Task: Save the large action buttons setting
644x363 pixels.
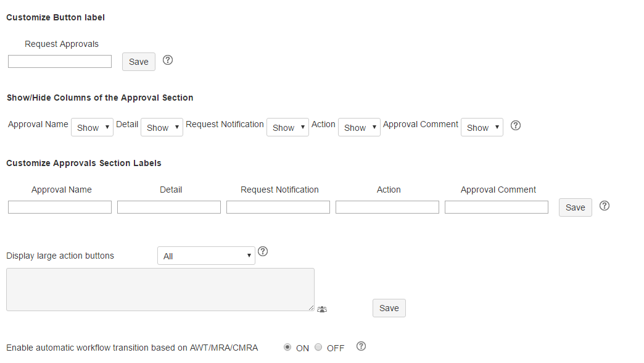Action: pyautogui.click(x=389, y=308)
